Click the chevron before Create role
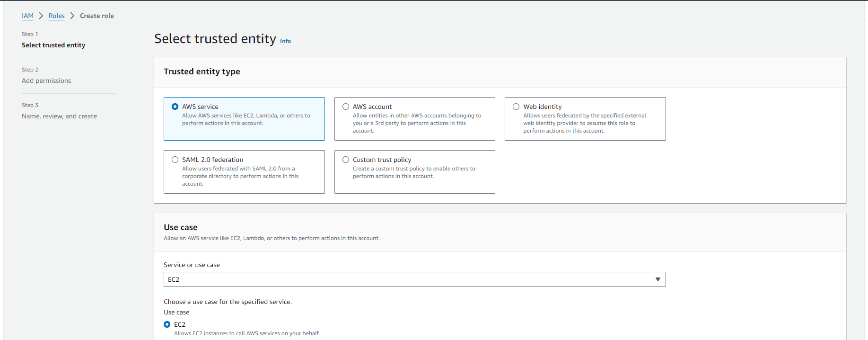The width and height of the screenshot is (868, 340). click(72, 16)
